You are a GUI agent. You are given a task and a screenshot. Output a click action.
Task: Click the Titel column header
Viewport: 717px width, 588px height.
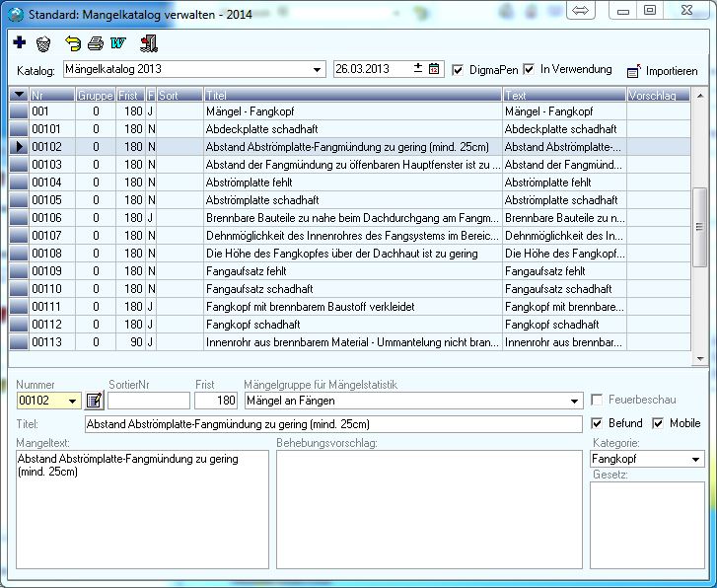click(x=352, y=96)
